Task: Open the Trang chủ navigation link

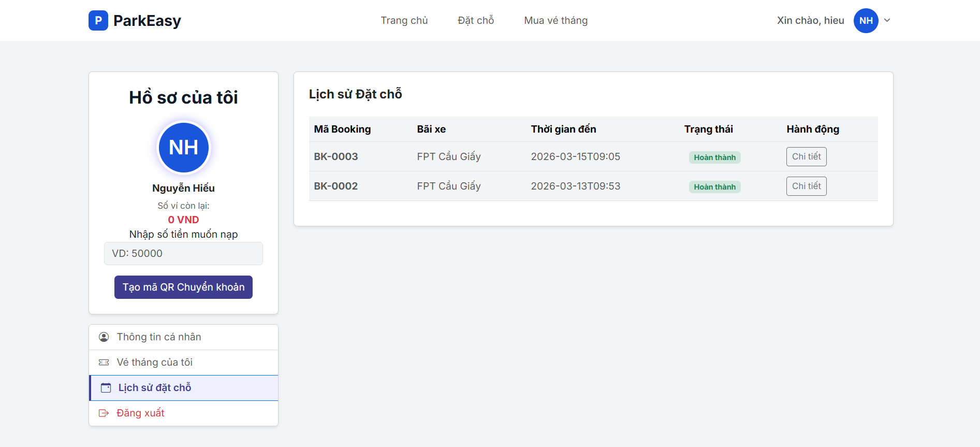Action: pos(404,21)
